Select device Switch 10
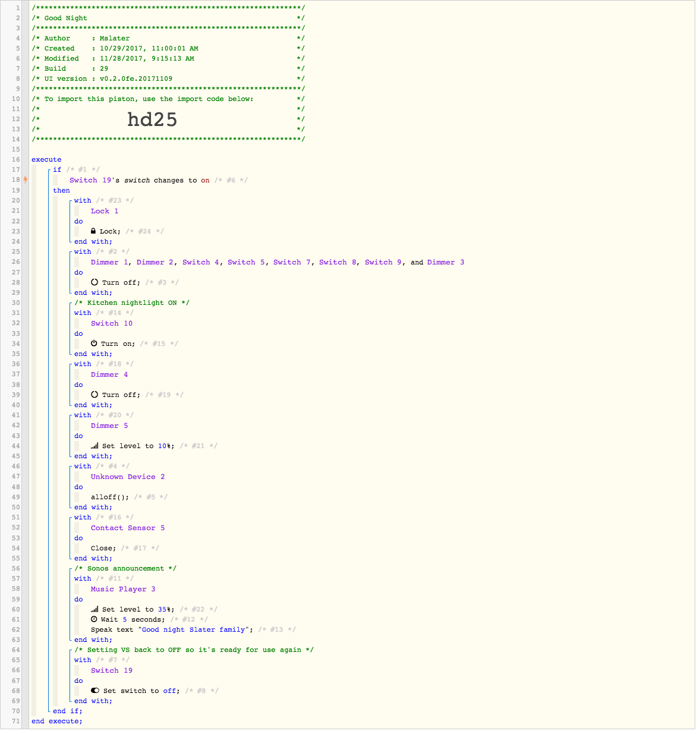 [x=112, y=323]
